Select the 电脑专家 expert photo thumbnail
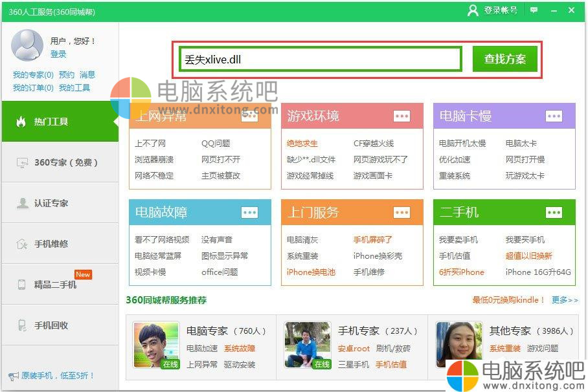 (x=156, y=345)
